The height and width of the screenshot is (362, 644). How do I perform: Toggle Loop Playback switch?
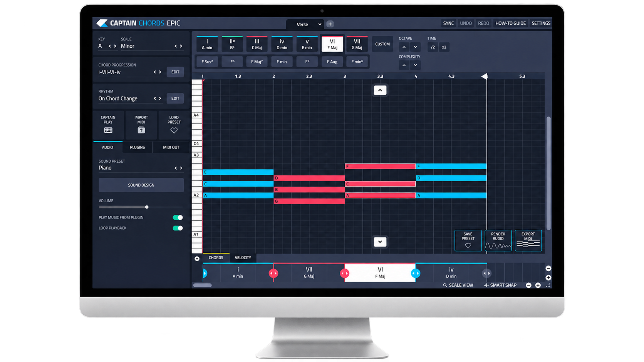pos(178,228)
